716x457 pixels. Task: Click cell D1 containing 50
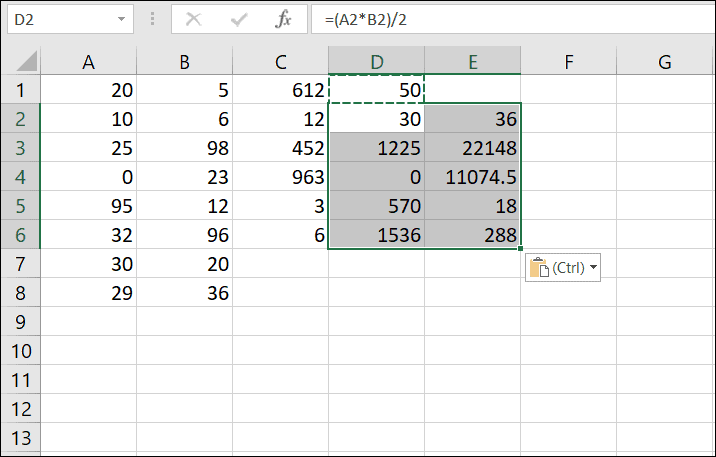(x=376, y=89)
